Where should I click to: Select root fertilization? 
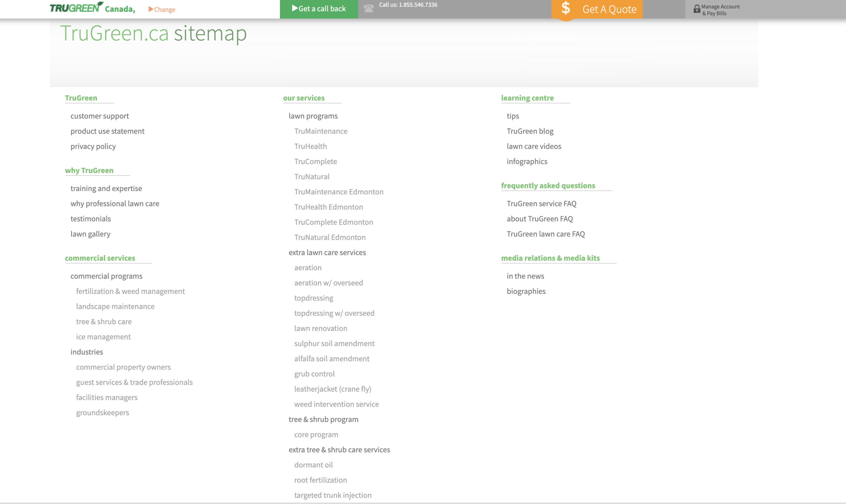click(320, 480)
